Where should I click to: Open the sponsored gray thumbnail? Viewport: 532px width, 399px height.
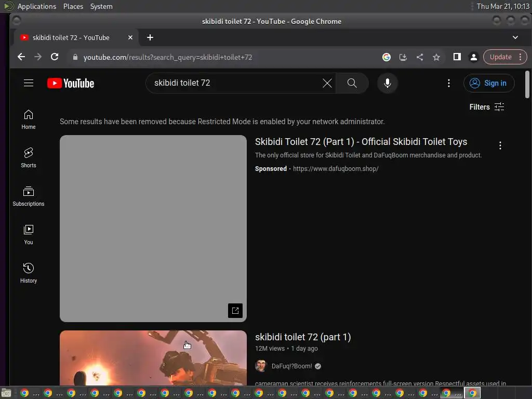point(153,229)
